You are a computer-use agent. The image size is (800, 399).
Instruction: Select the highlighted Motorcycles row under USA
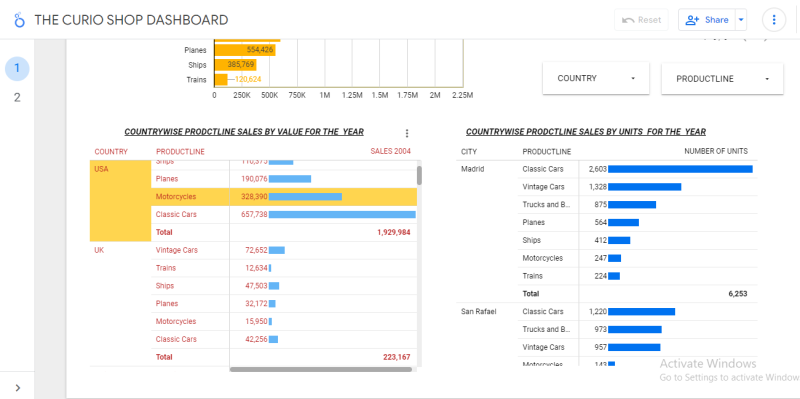284,196
